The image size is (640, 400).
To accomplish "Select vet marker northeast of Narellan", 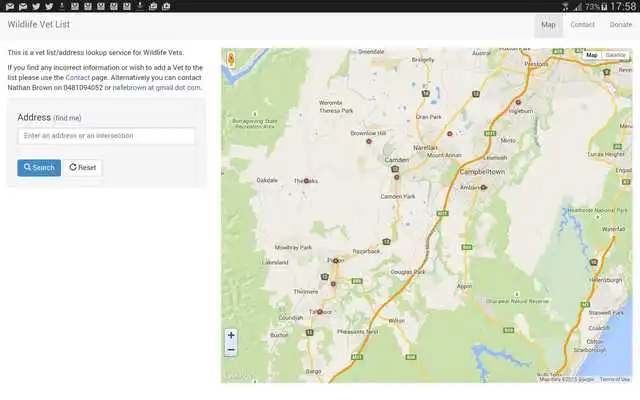I will pyautogui.click(x=449, y=134).
